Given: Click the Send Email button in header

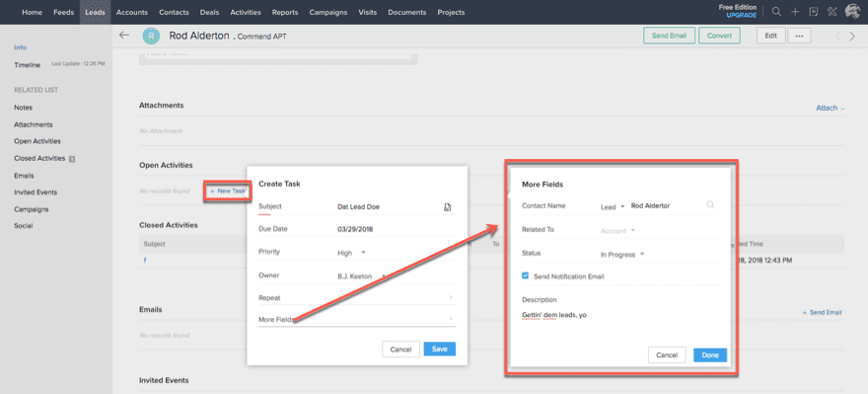Looking at the screenshot, I should (669, 36).
